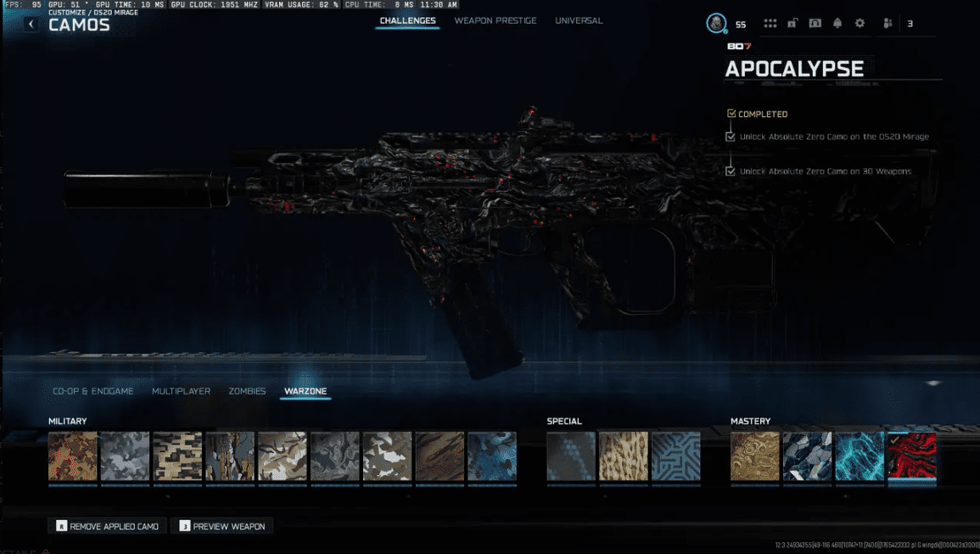
Task: Click the open padlock icon
Action: pyautogui.click(x=792, y=24)
